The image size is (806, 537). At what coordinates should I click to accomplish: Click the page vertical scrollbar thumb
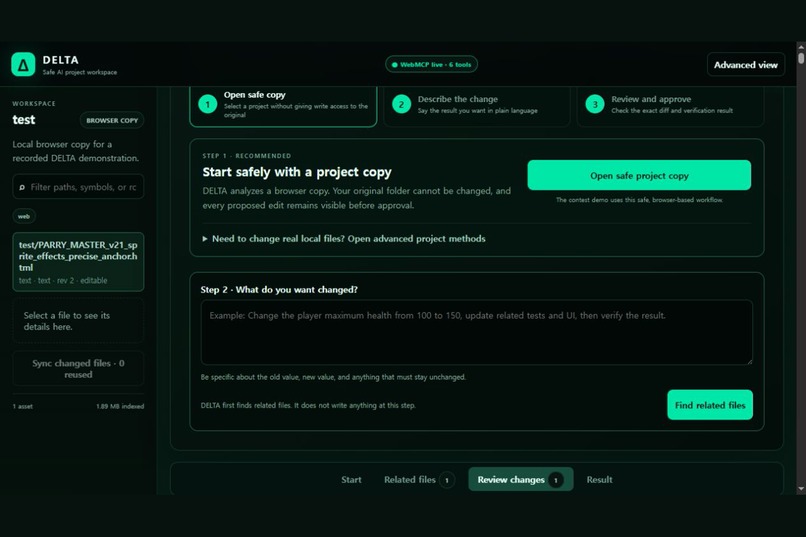tap(801, 57)
